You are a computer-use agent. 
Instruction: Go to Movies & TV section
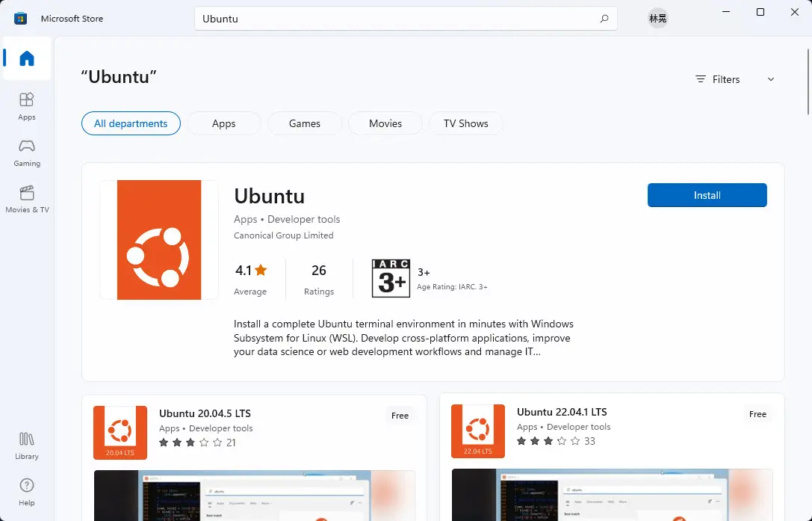tap(26, 198)
